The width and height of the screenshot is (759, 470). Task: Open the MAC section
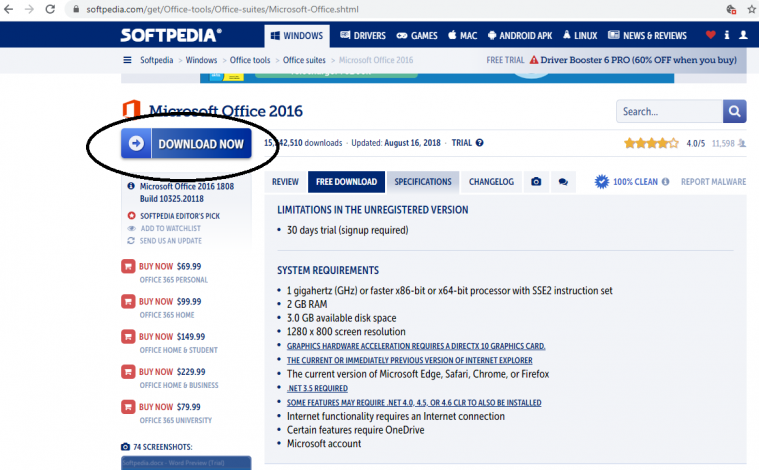(462, 36)
